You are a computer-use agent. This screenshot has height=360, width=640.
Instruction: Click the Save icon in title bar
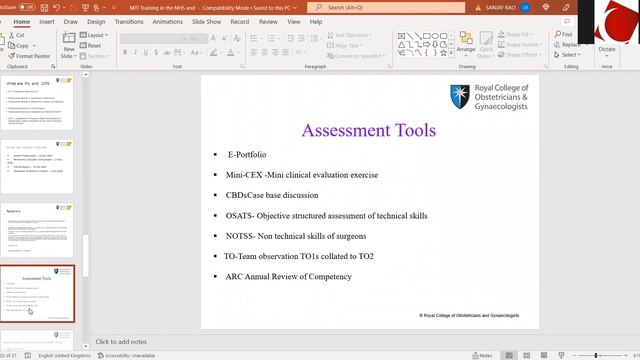(44, 7)
